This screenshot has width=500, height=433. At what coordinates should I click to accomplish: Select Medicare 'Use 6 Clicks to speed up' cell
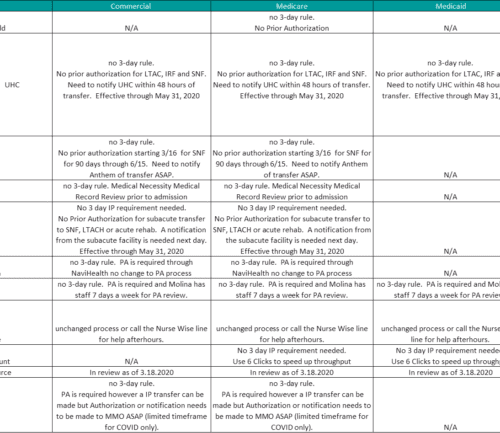tap(292, 356)
